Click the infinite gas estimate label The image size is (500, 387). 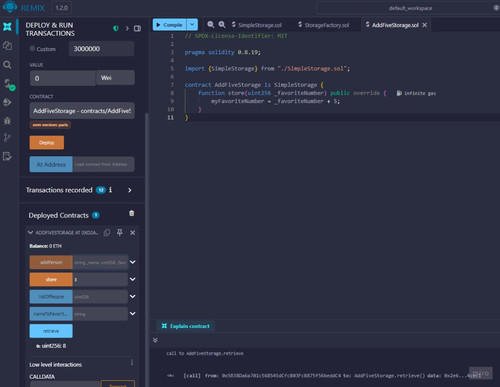click(x=416, y=93)
